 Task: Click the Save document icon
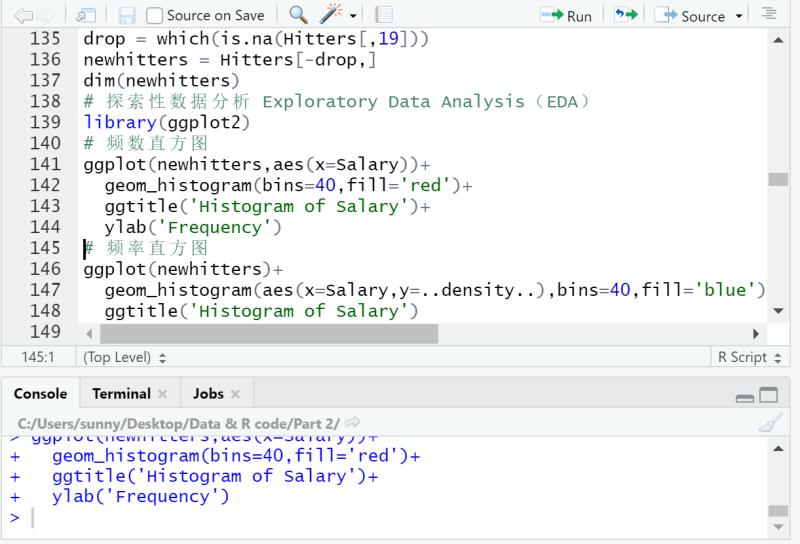(x=127, y=15)
